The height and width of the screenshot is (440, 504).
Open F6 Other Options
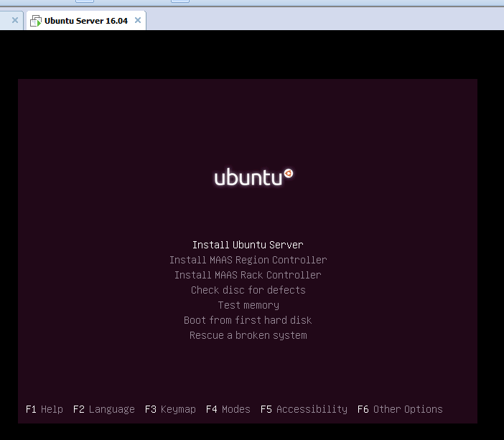click(x=400, y=409)
